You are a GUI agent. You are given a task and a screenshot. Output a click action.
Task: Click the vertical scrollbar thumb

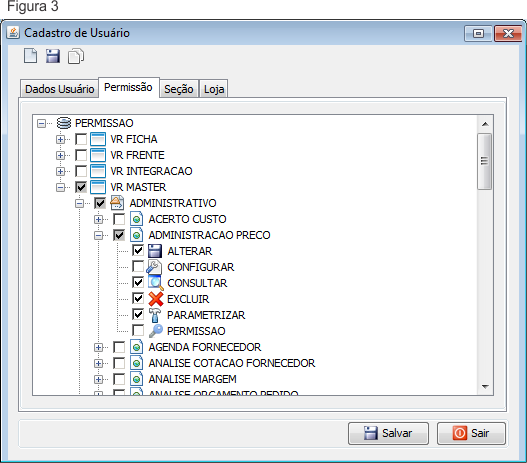[x=484, y=161]
